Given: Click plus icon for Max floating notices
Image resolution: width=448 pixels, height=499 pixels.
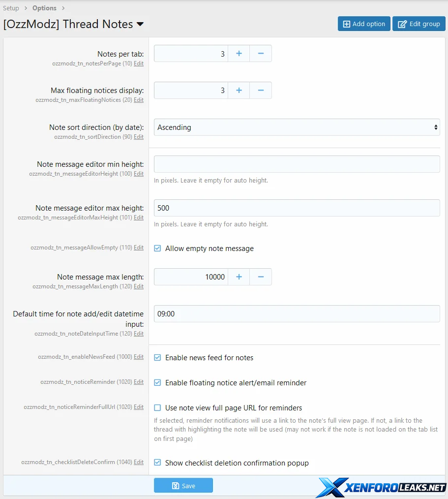Looking at the screenshot, I should click(x=239, y=91).
